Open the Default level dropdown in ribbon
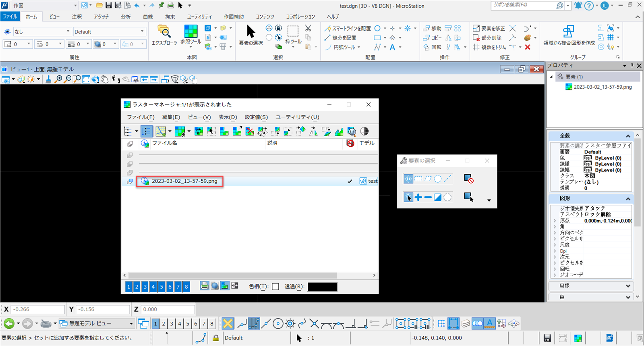Viewport: 644px width, 346px height. pos(110,31)
